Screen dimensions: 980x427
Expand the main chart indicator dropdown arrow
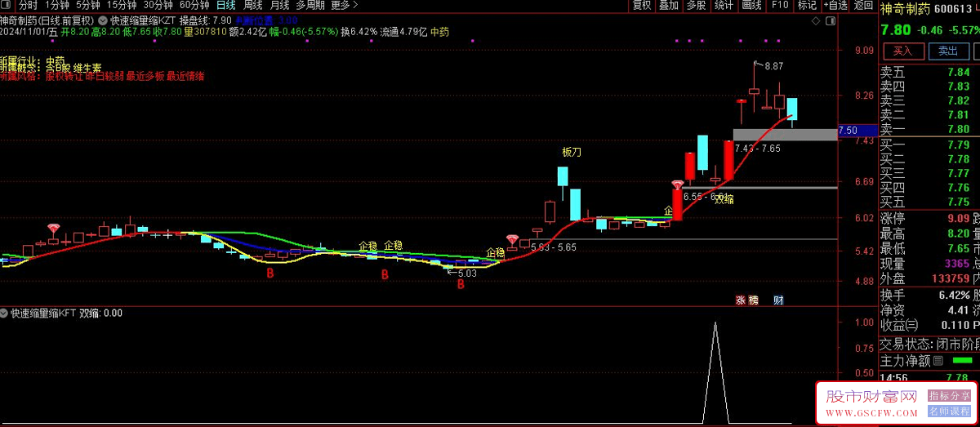[x=102, y=20]
